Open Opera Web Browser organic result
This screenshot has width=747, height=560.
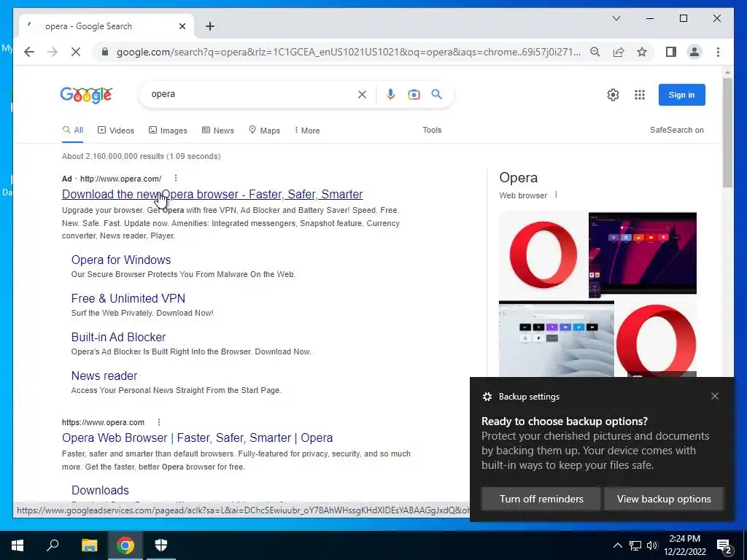197,437
